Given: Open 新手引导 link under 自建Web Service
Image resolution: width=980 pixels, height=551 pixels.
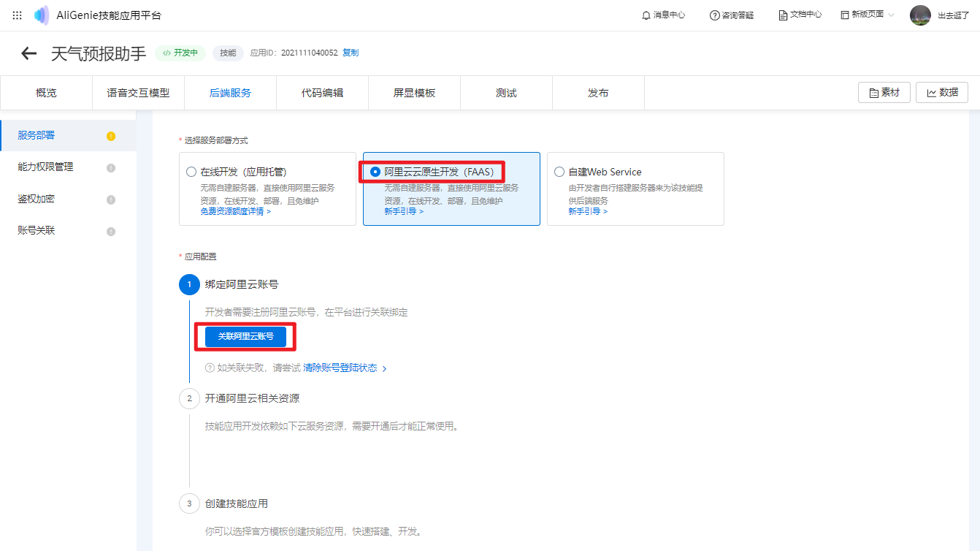Looking at the screenshot, I should click(x=588, y=211).
